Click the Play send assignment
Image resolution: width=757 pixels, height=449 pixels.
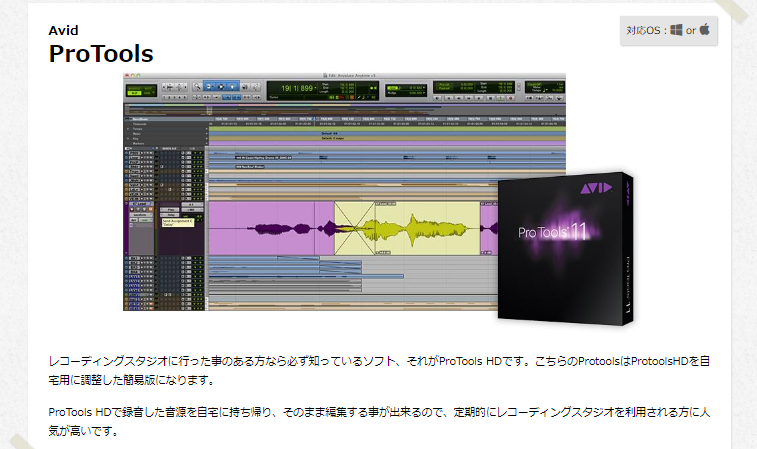coord(169,210)
